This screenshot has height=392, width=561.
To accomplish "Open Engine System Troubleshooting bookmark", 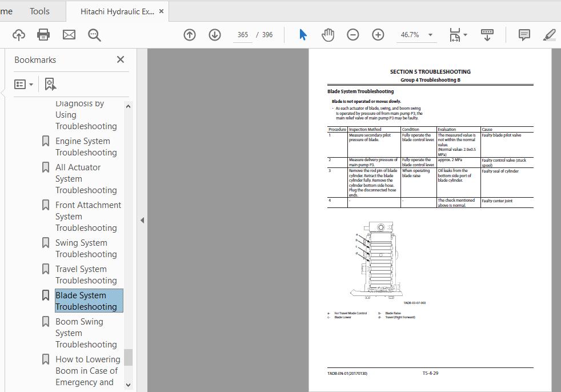I will coord(86,147).
